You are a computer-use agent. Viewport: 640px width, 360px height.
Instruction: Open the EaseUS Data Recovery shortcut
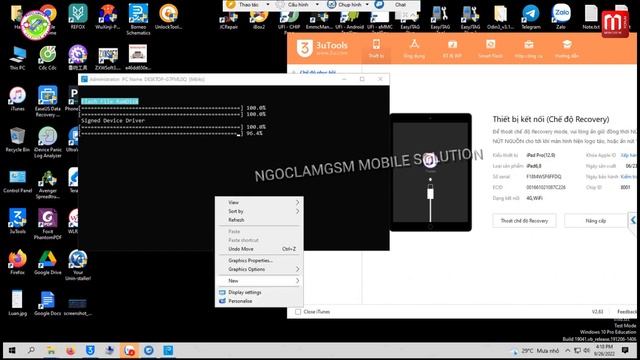47,102
